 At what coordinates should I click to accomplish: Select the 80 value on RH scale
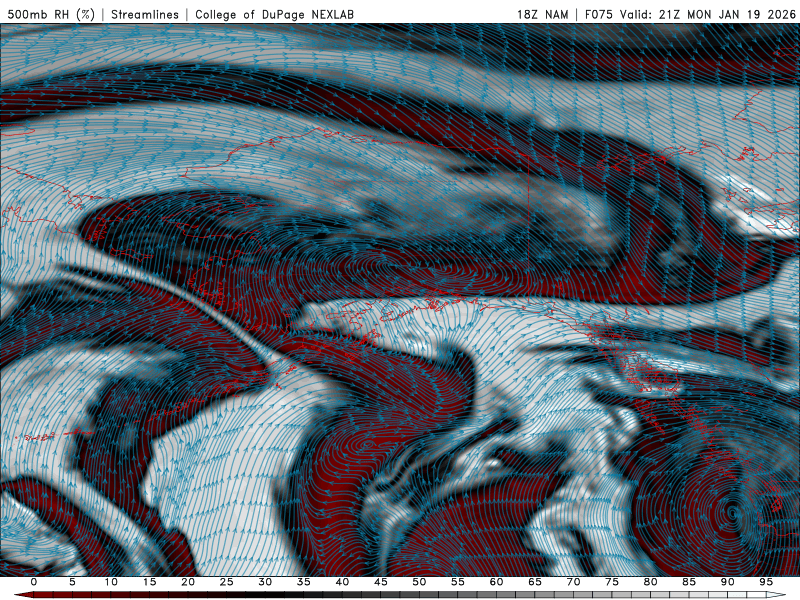(650, 582)
